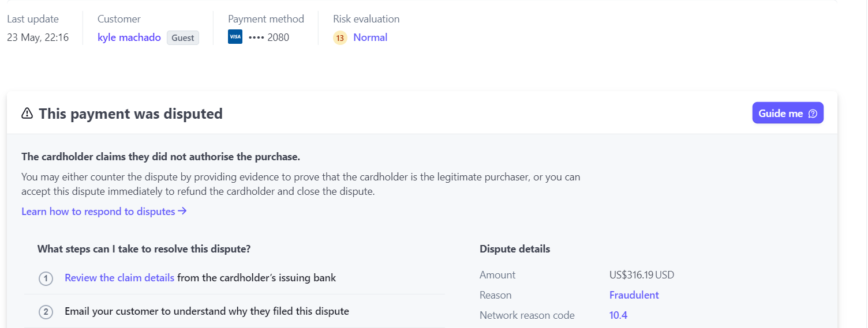Select the step 2 circle icon
868x328 pixels.
pyautogui.click(x=46, y=312)
